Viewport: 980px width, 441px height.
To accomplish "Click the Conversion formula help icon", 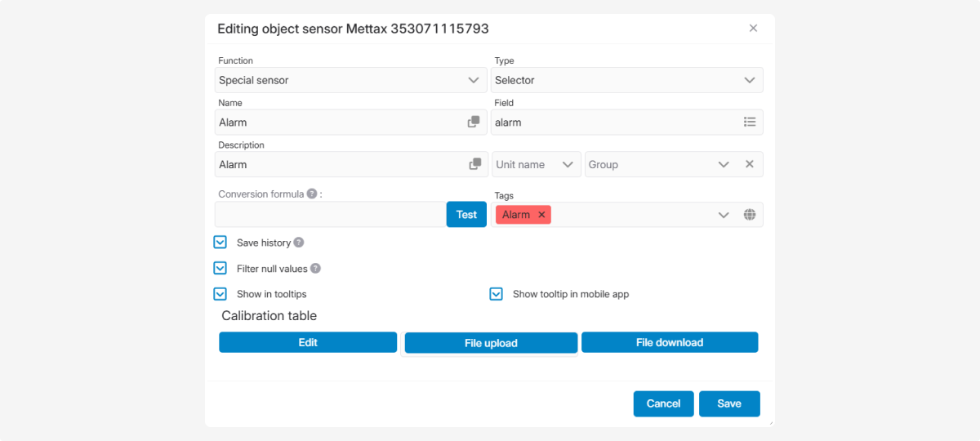I will 311,194.
